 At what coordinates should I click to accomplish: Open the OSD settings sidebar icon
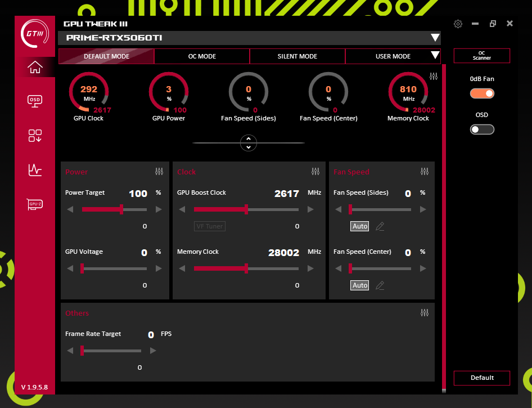point(35,101)
